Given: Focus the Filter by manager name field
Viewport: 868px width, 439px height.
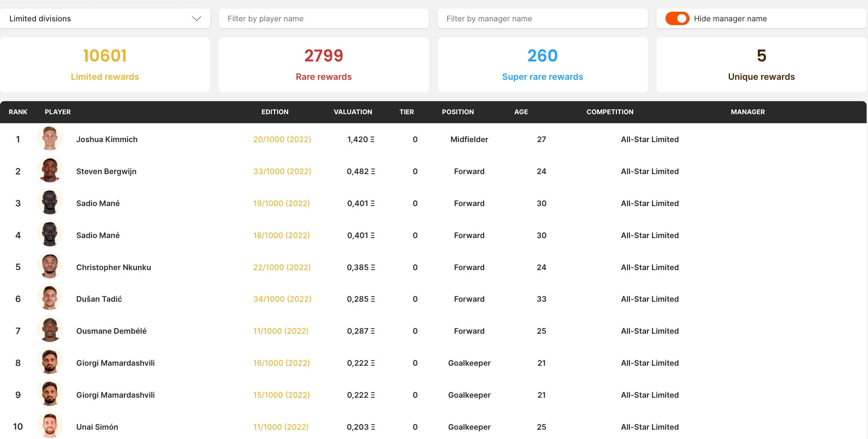Looking at the screenshot, I should 542,19.
